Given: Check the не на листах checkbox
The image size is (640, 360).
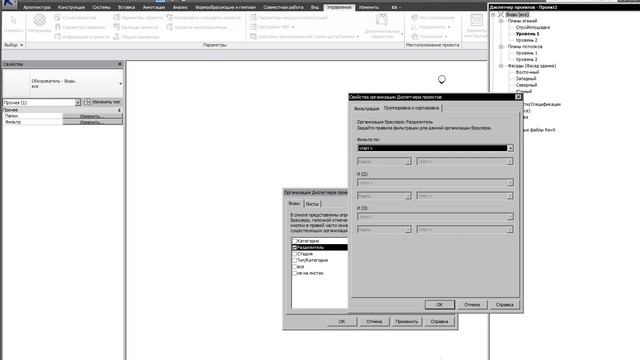Looking at the screenshot, I should [294, 273].
